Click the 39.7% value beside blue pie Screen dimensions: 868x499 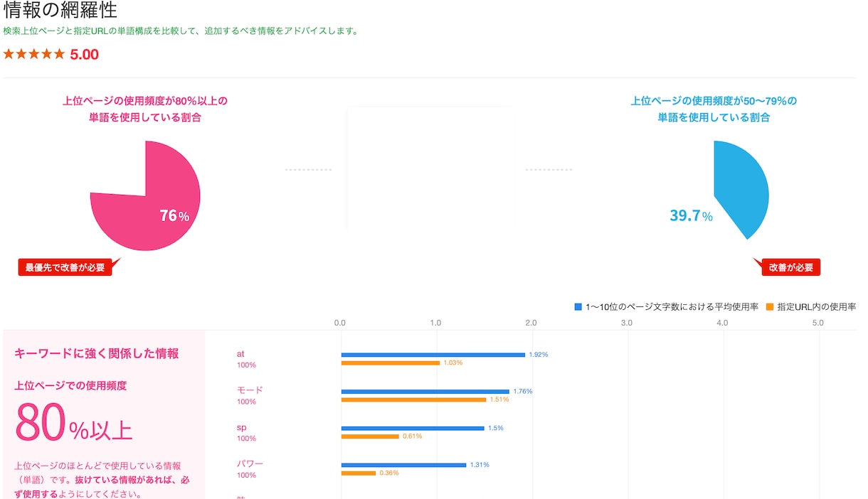(x=691, y=216)
